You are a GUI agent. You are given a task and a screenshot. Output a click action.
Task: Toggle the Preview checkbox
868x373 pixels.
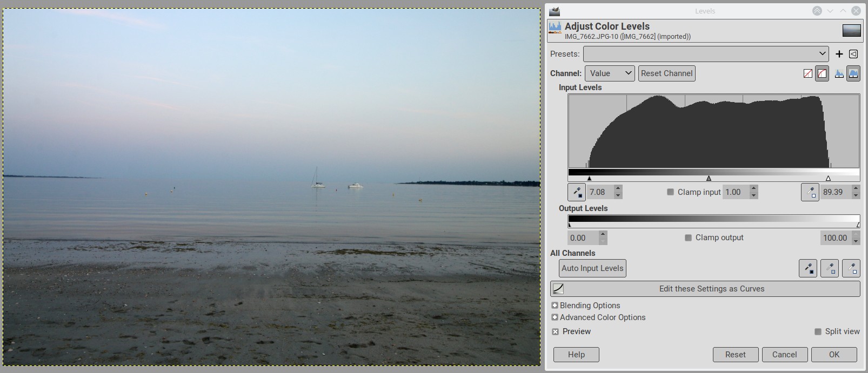555,331
